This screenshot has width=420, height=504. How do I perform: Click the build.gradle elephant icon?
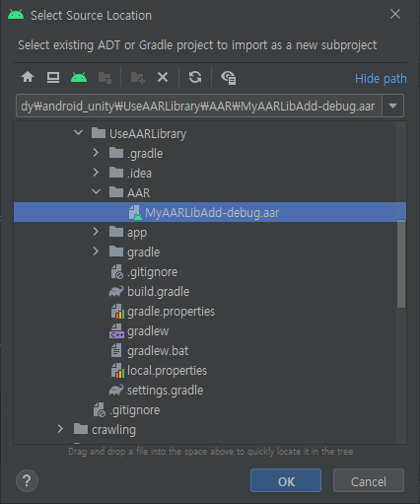[116, 291]
